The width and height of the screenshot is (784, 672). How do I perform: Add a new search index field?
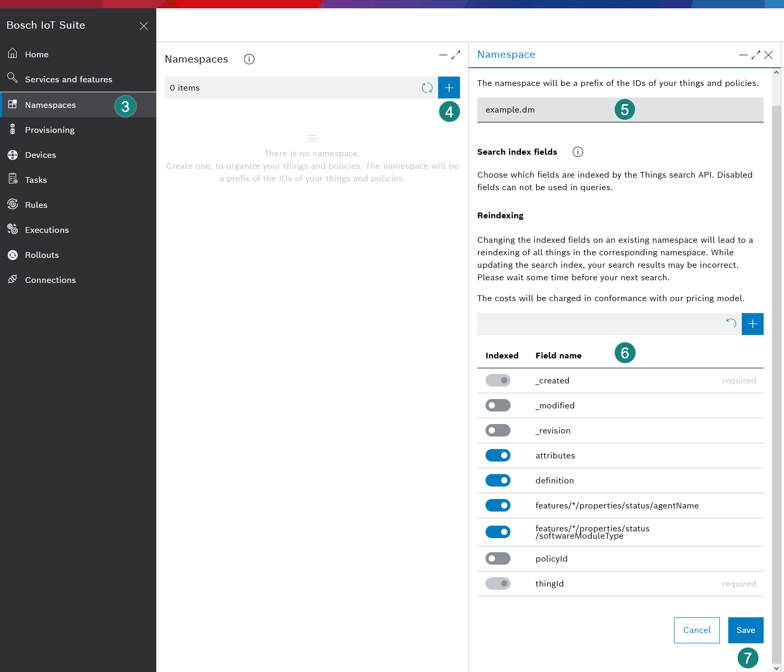pyautogui.click(x=753, y=324)
